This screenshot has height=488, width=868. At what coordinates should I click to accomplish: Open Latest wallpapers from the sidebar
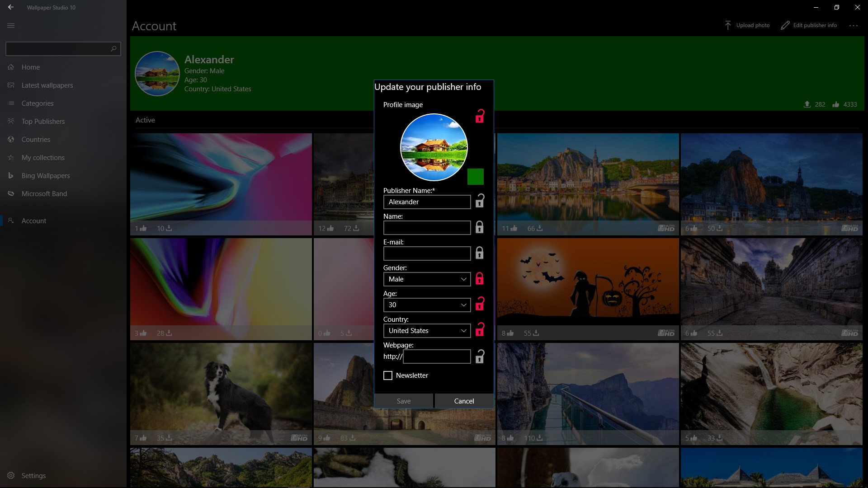coord(47,85)
